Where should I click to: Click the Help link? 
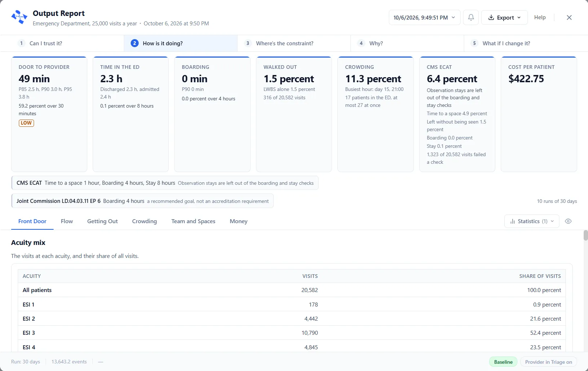pyautogui.click(x=540, y=17)
